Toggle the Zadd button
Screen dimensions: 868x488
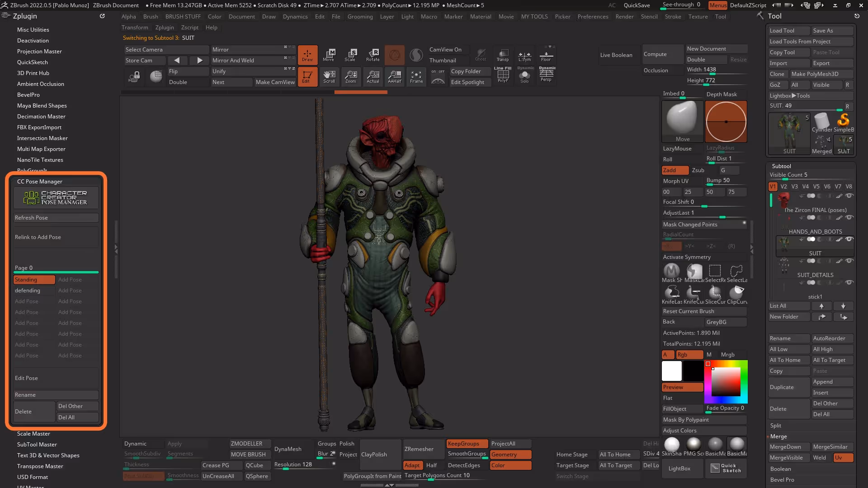tap(675, 170)
